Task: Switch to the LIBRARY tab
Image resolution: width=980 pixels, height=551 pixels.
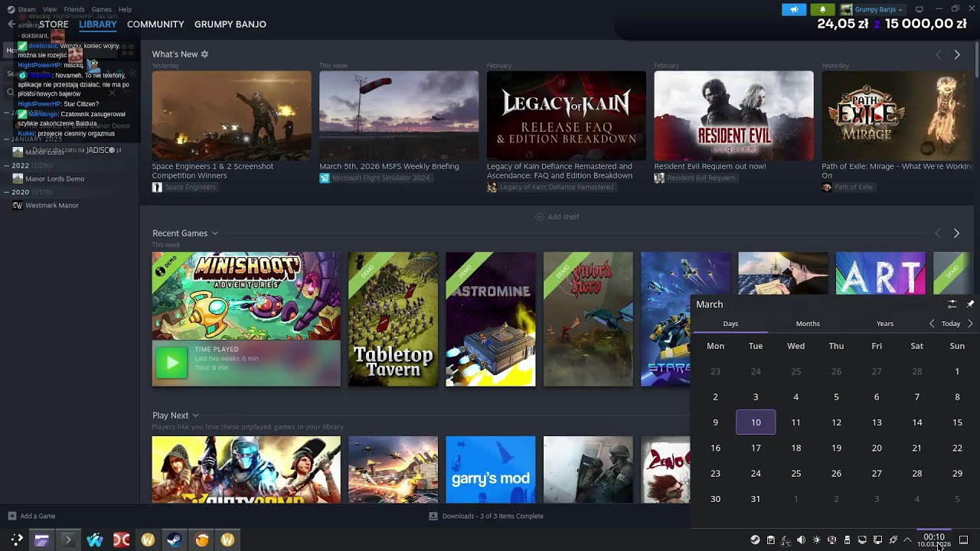Action: click(x=98, y=24)
